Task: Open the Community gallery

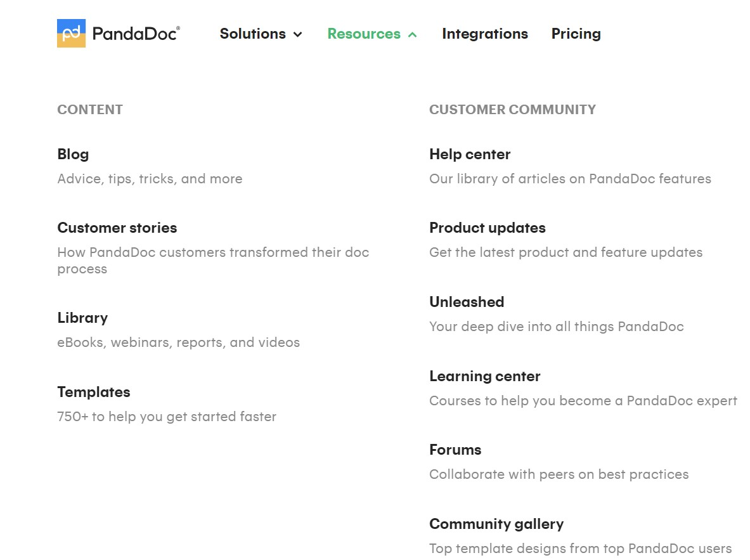Action: [x=496, y=524]
